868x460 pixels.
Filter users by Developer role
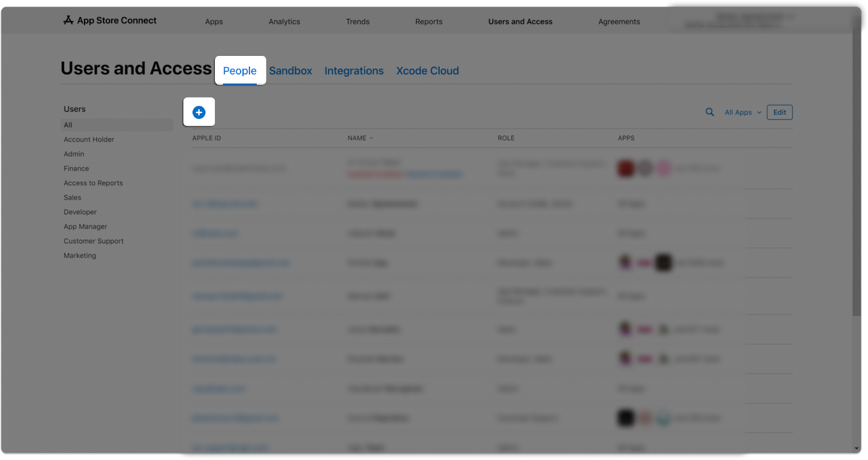[80, 212]
